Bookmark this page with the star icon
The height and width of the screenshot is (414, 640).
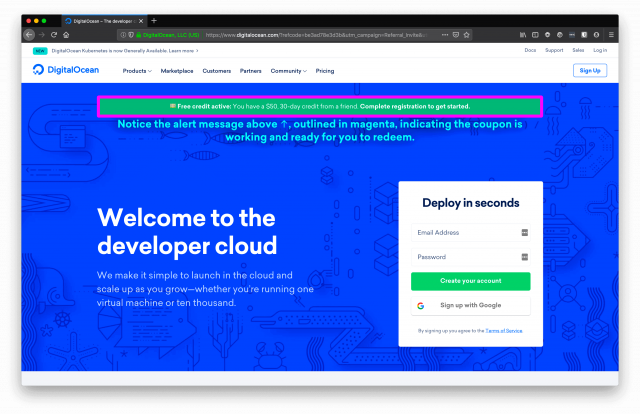pyautogui.click(x=467, y=35)
